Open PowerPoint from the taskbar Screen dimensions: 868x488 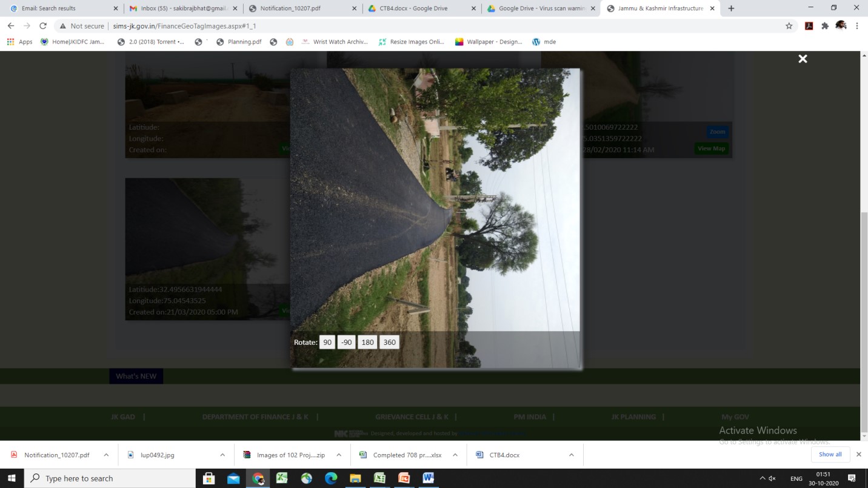click(404, 478)
